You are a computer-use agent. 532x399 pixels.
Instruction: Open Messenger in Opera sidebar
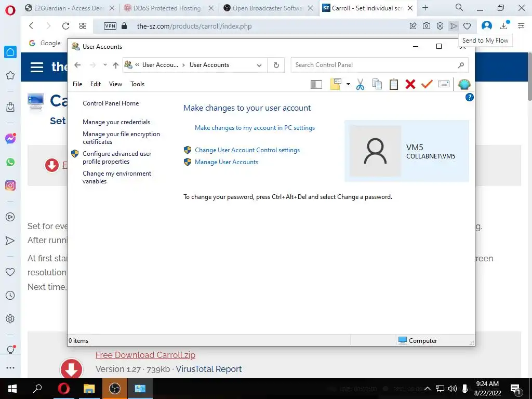pyautogui.click(x=10, y=138)
